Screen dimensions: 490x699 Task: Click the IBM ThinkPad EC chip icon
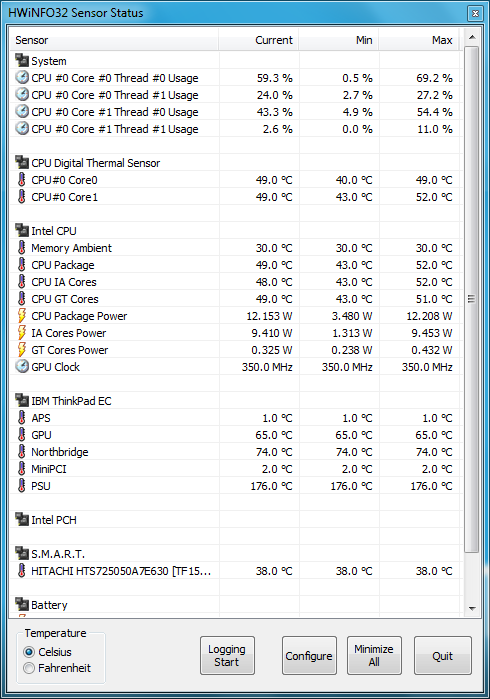(x=22, y=400)
